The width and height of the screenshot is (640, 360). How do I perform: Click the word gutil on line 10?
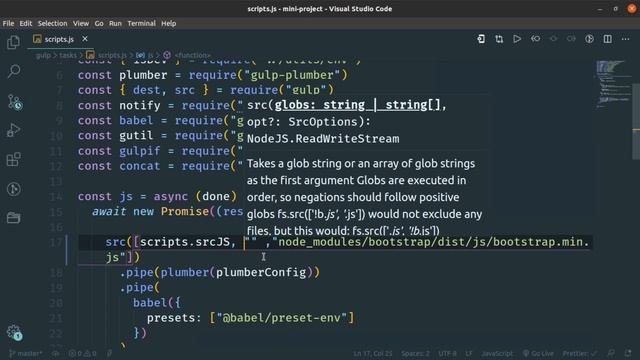pyautogui.click(x=136, y=136)
